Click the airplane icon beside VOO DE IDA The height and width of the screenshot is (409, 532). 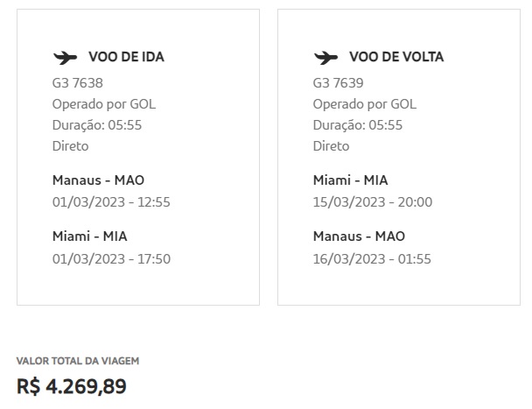pos(65,58)
